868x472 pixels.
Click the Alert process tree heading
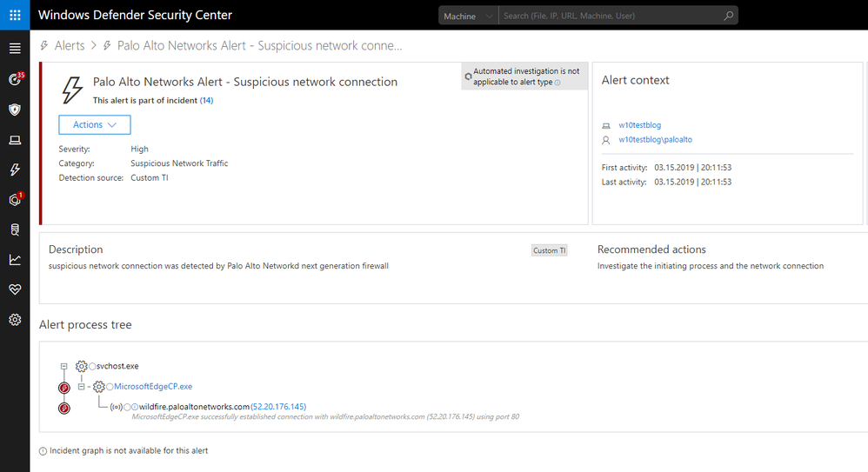click(x=85, y=325)
